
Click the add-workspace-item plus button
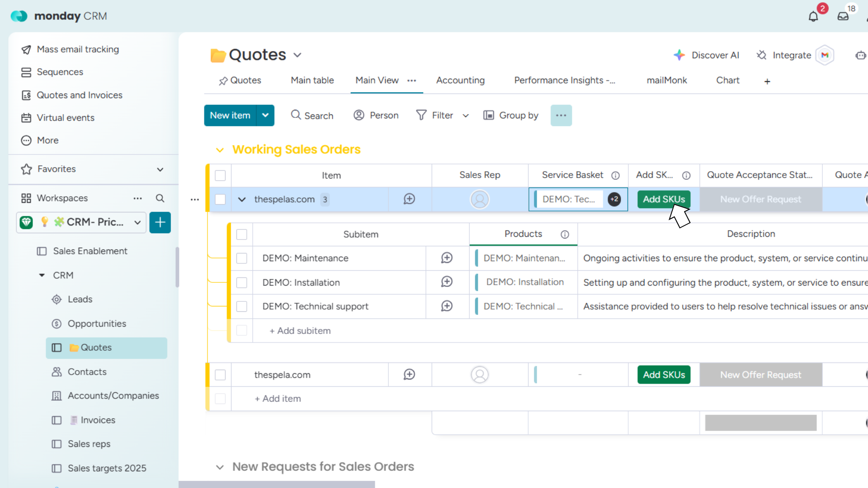pos(160,222)
